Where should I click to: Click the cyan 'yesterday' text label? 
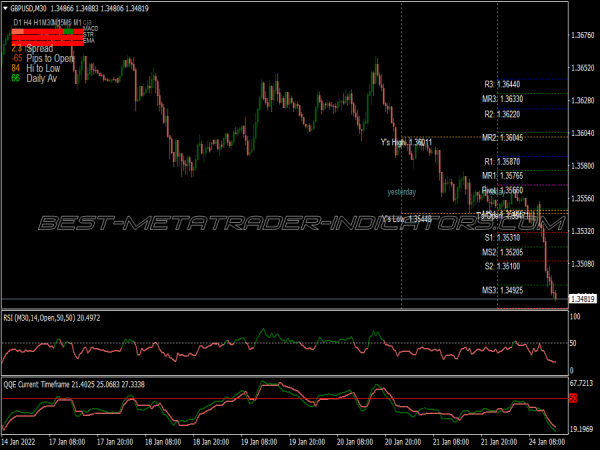pyautogui.click(x=401, y=192)
